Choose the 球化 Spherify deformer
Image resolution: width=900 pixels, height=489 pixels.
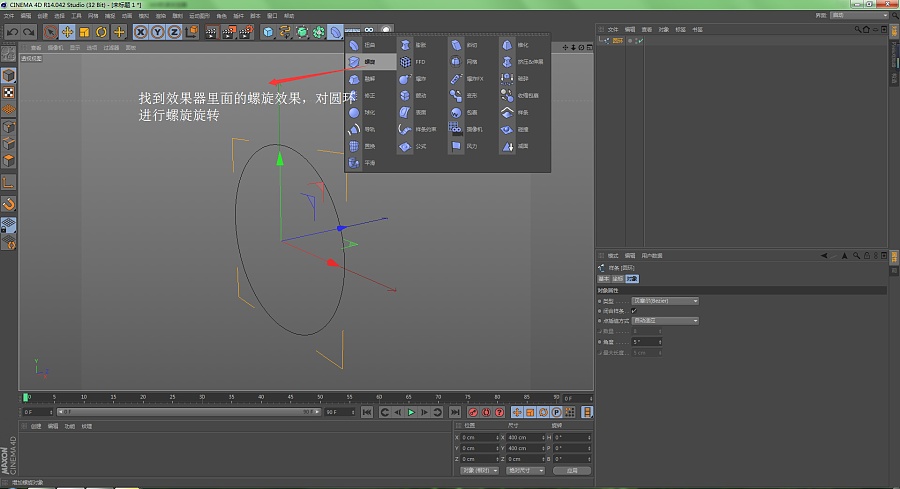(x=370, y=112)
